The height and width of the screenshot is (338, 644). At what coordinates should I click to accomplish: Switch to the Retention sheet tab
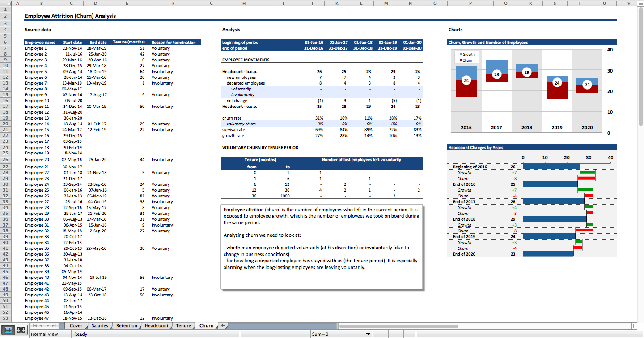tap(127, 326)
